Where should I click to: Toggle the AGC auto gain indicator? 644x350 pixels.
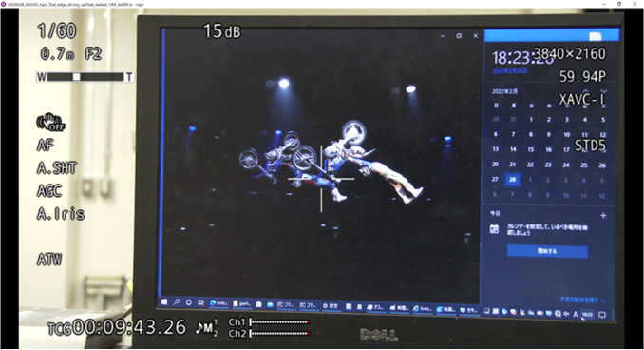coord(49,191)
